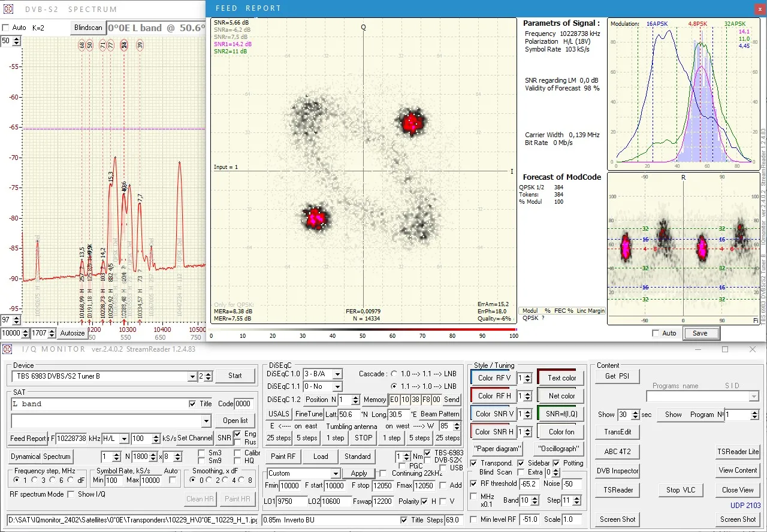This screenshot has width=767, height=532.
Task: Open the Feed Report
Action: (x=28, y=439)
